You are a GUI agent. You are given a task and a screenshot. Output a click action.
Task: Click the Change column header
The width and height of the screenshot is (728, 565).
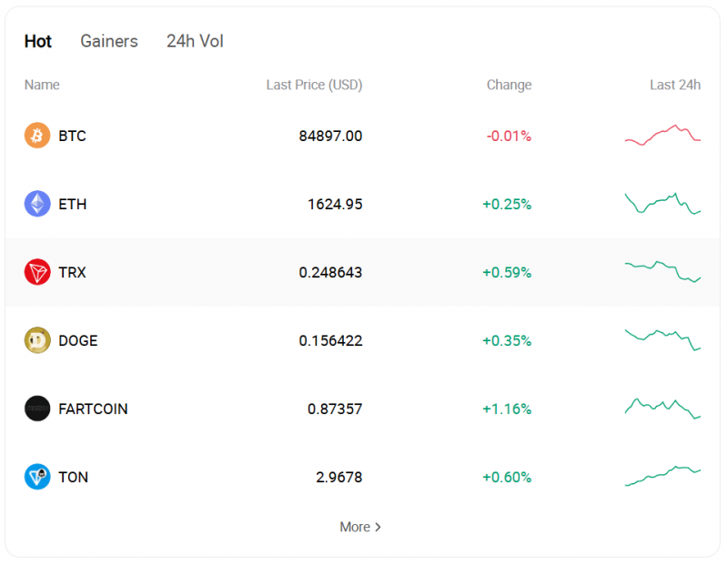pyautogui.click(x=509, y=85)
